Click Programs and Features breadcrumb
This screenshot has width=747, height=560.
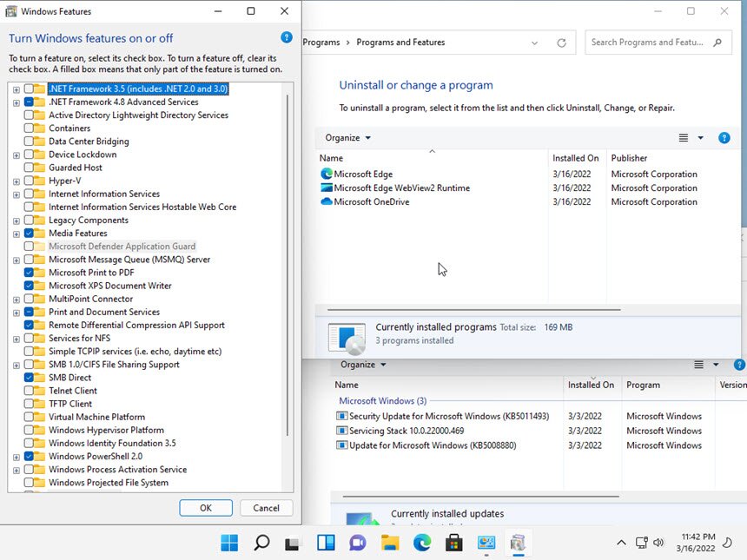point(400,43)
